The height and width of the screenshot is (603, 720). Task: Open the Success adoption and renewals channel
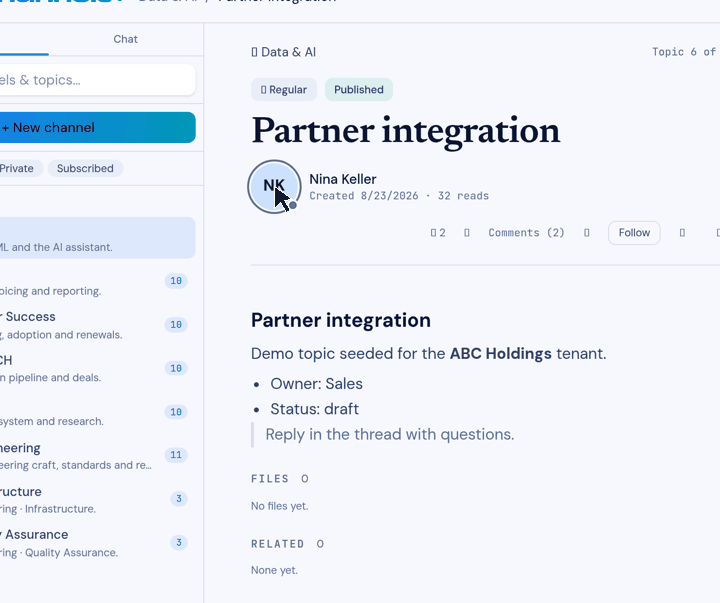tap(95, 325)
